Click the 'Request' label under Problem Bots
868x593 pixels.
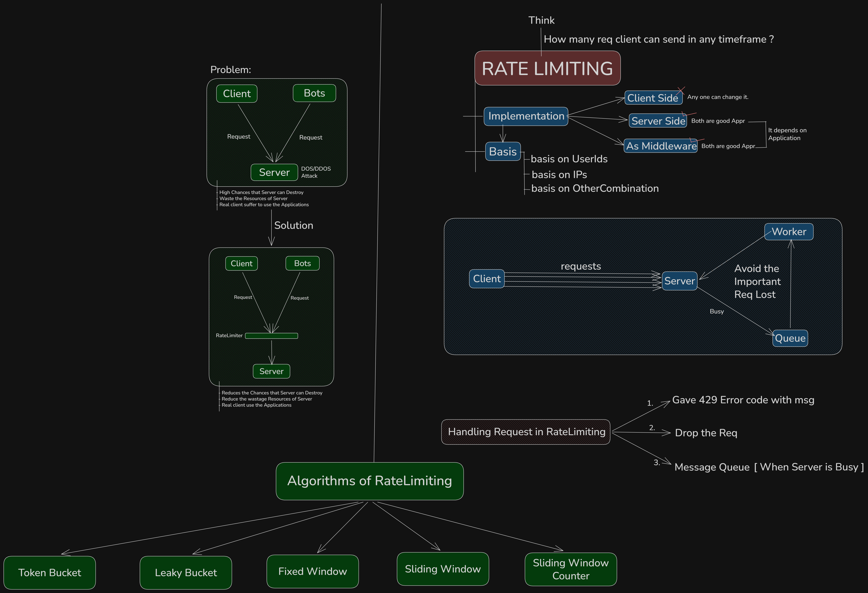click(x=311, y=137)
